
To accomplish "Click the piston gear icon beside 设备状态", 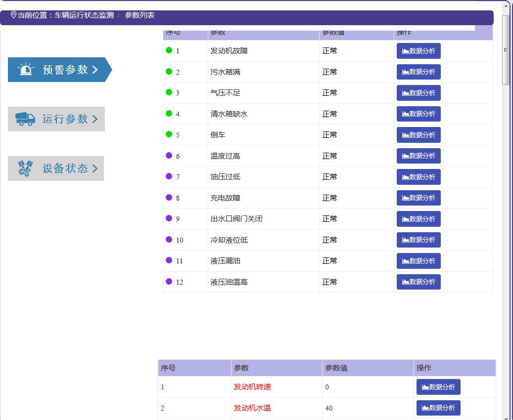I will (x=25, y=168).
